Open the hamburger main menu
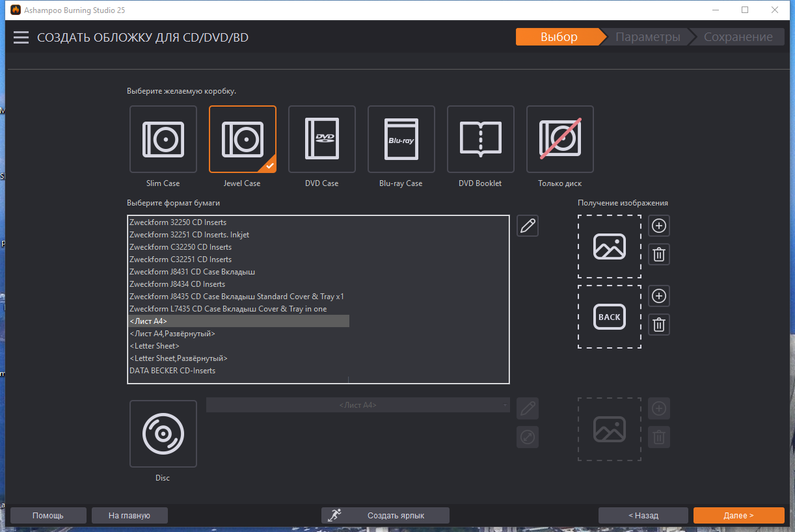Viewport: 795px width, 532px height. click(21, 38)
